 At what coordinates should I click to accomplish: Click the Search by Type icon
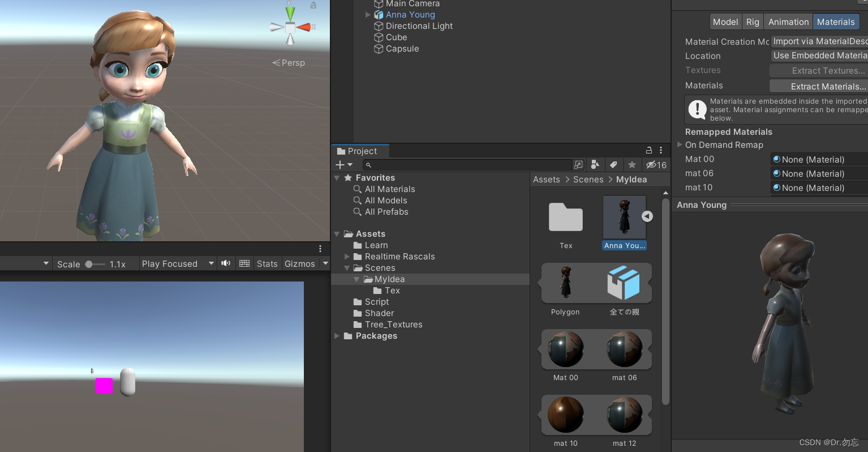(x=595, y=165)
